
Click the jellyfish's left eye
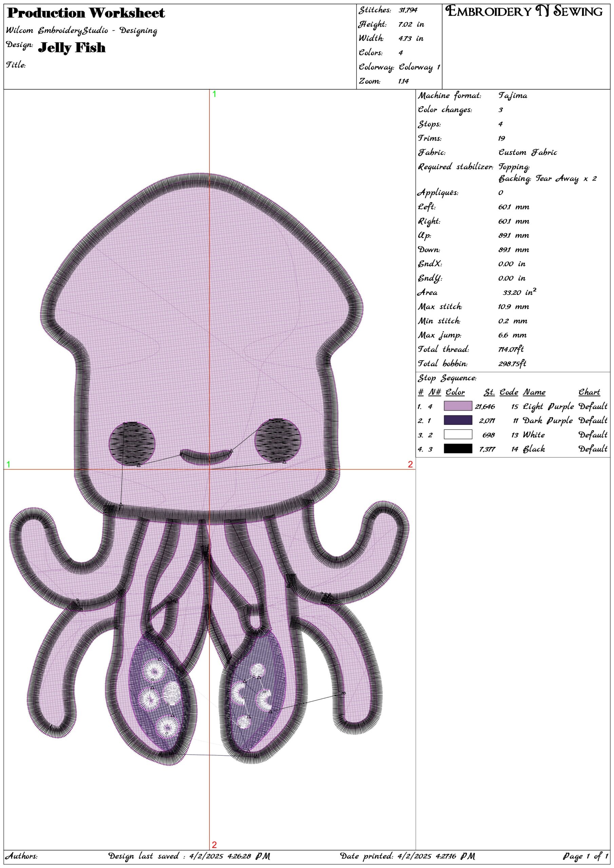coord(132,443)
